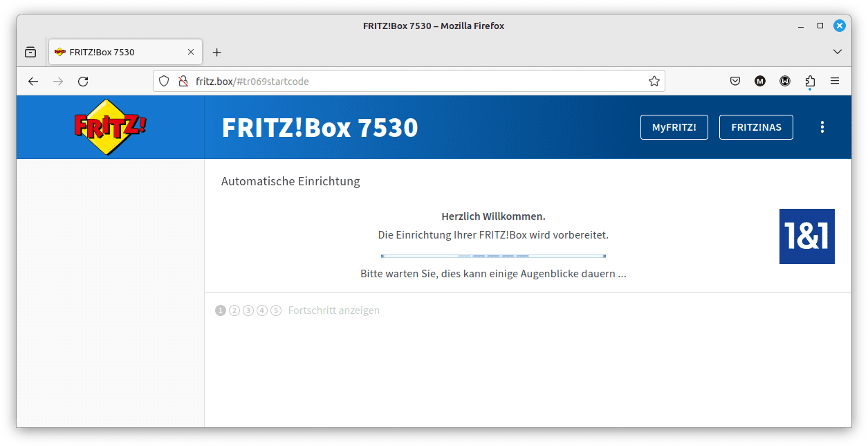The width and height of the screenshot is (868, 446).
Task: Reload the current page
Action: point(83,82)
